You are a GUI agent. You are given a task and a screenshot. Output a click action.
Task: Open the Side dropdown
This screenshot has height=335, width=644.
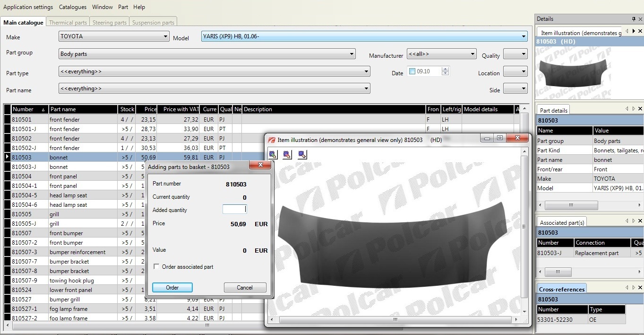pyautogui.click(x=523, y=88)
